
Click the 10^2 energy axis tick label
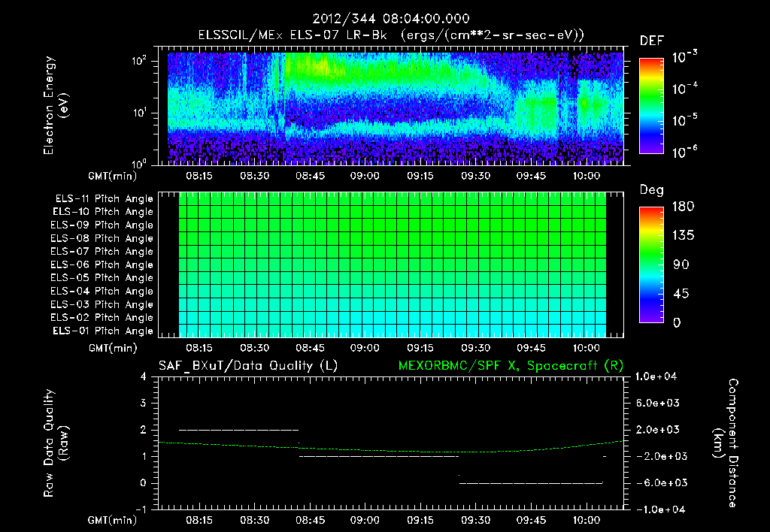click(139, 61)
